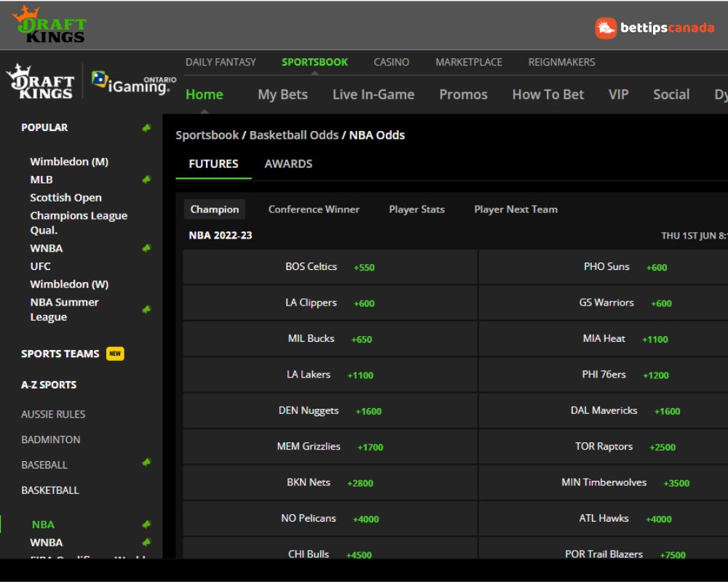Open My Bets page
Image resolution: width=728 pixels, height=582 pixels.
pyautogui.click(x=282, y=95)
